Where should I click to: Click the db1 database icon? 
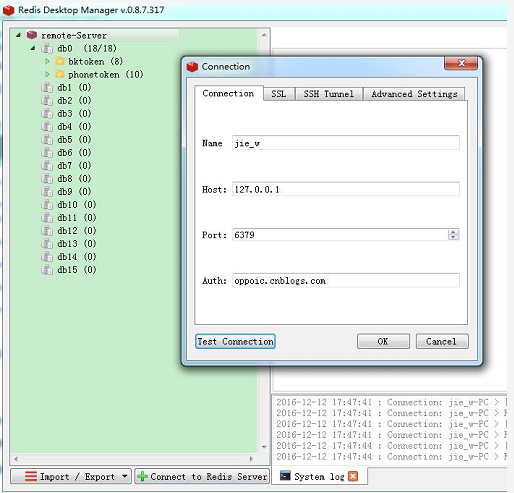pyautogui.click(x=47, y=88)
